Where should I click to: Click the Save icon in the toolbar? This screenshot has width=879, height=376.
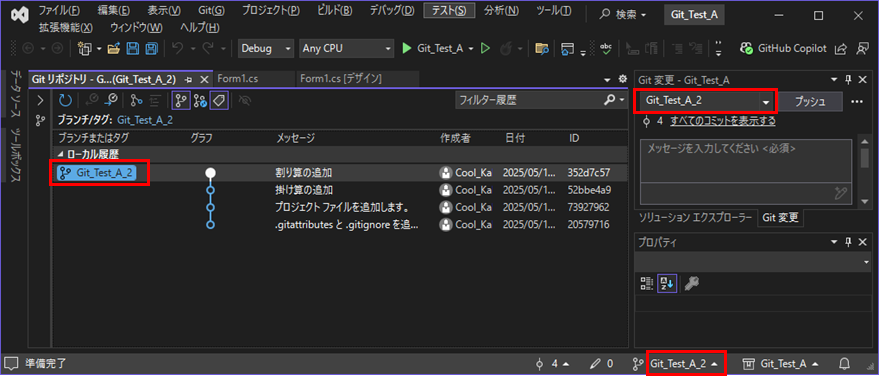(x=133, y=49)
